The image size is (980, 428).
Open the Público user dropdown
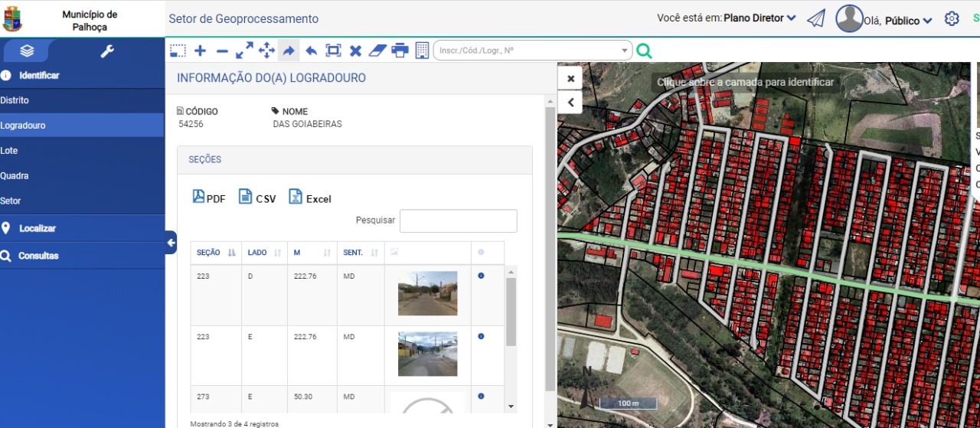click(909, 21)
